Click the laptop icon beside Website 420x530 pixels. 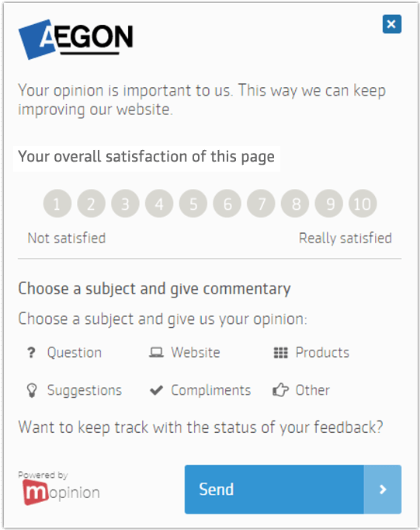pyautogui.click(x=156, y=353)
